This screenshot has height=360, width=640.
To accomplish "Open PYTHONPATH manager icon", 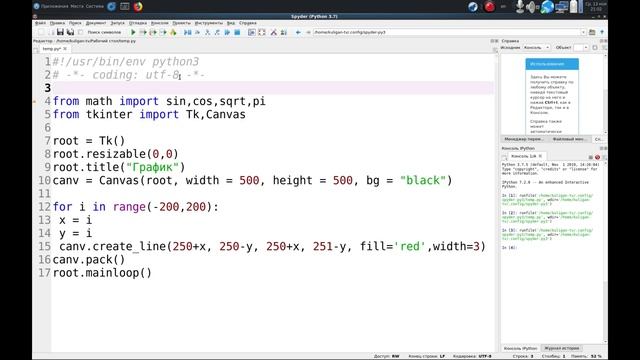I will (284, 32).
